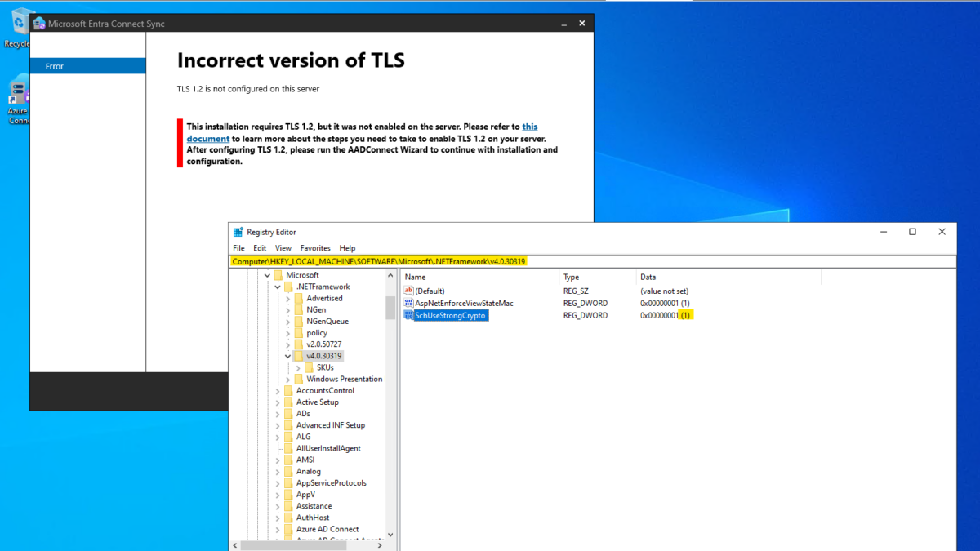
Task: Click the AMSI key folder icon
Action: [288, 460]
